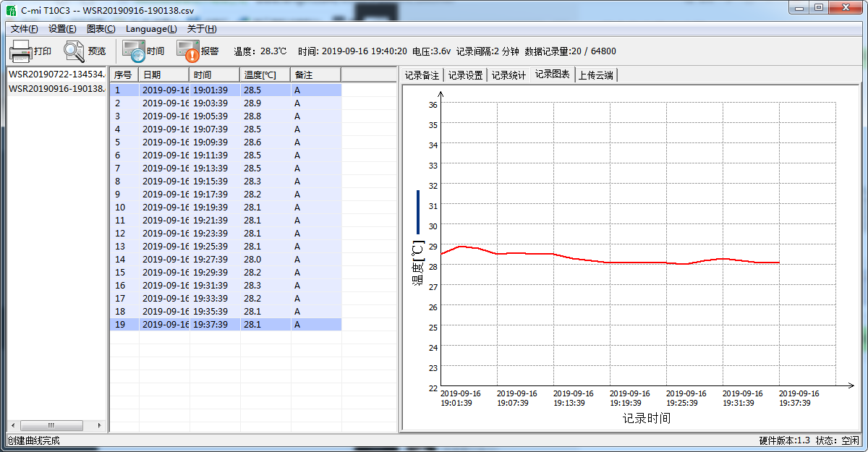Viewport: 868px width, 452px height.
Task: Open Print Preview (预览) magnifier icon
Action: (x=74, y=51)
